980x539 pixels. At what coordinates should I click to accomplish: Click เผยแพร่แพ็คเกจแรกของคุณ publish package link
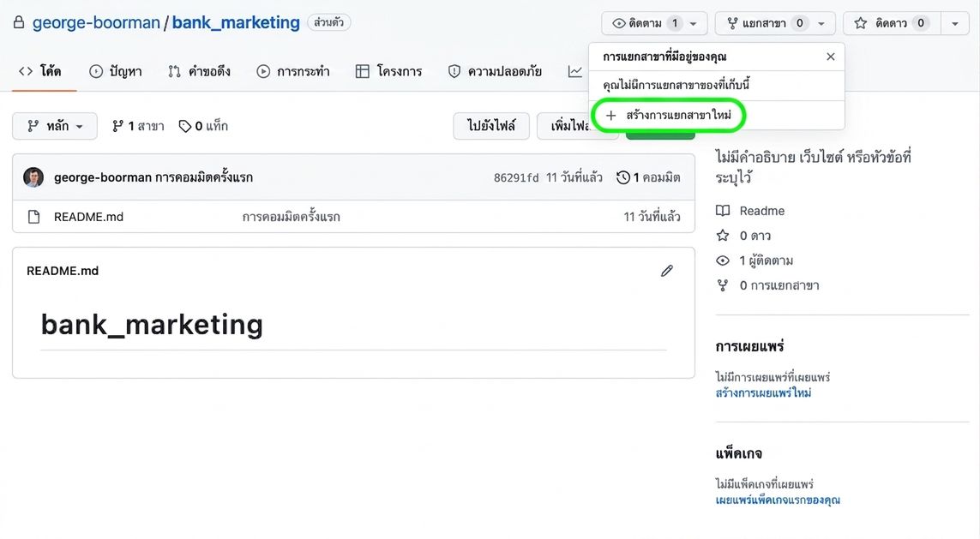(x=779, y=500)
